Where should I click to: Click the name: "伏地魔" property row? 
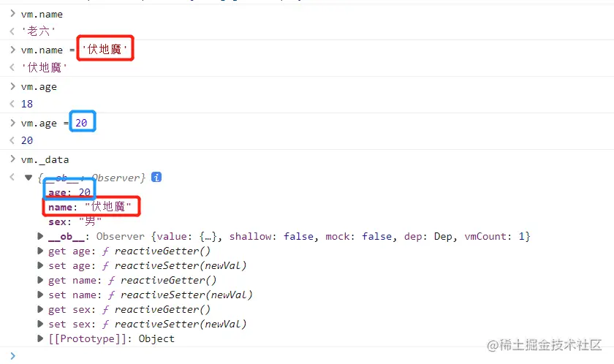pyautogui.click(x=90, y=207)
